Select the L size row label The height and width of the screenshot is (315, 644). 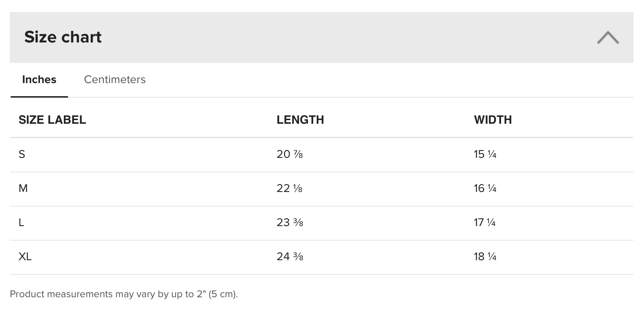tap(21, 222)
